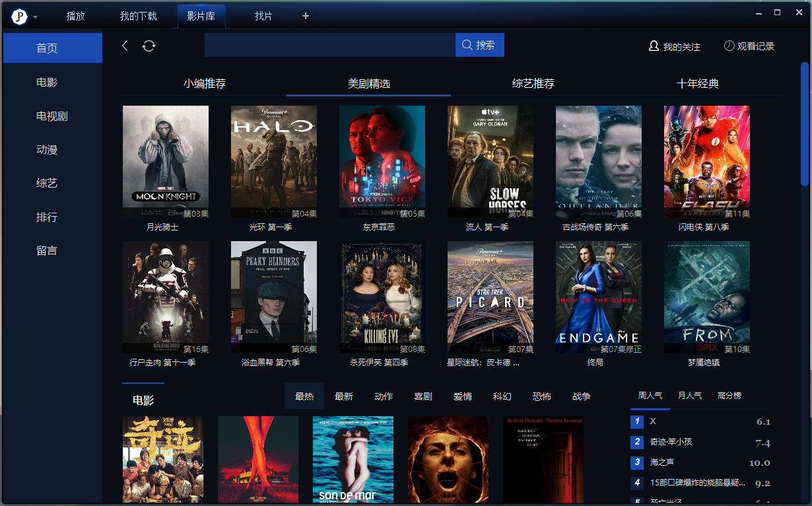
Task: Click title text 东京罪恶
Action: tap(379, 227)
